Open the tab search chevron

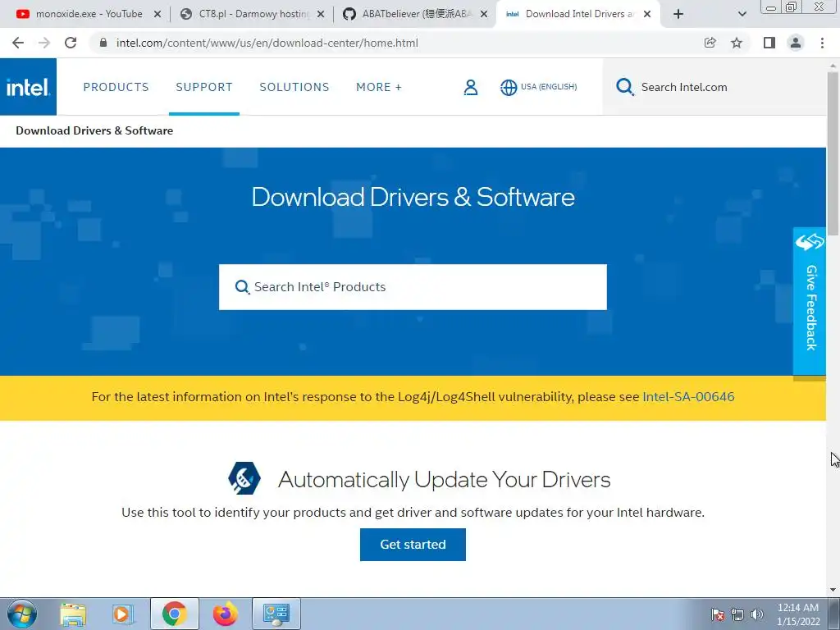point(742,14)
